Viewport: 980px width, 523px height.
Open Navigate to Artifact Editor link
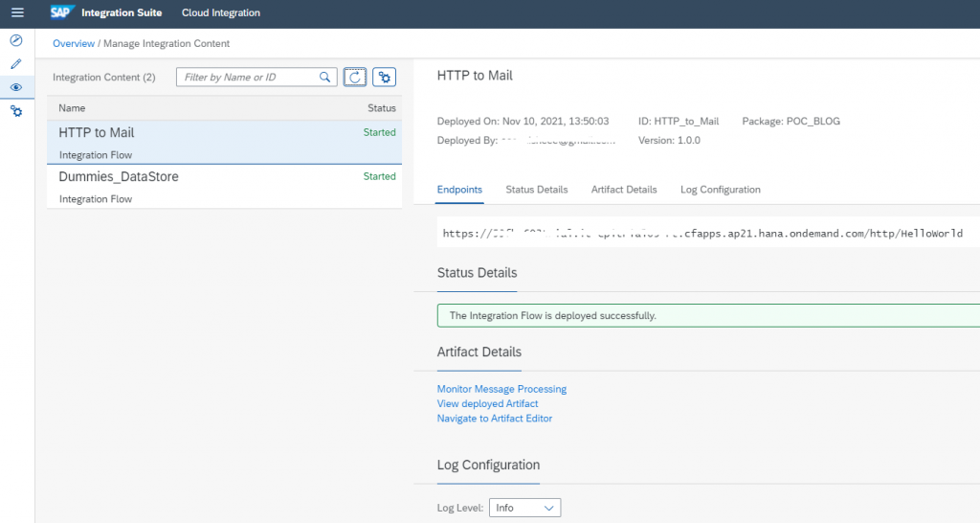click(495, 419)
